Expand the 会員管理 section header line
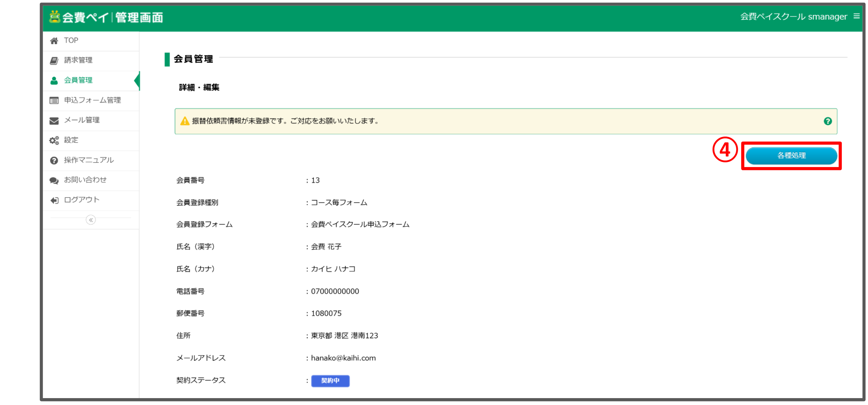This screenshot has width=868, height=405. coord(194,59)
